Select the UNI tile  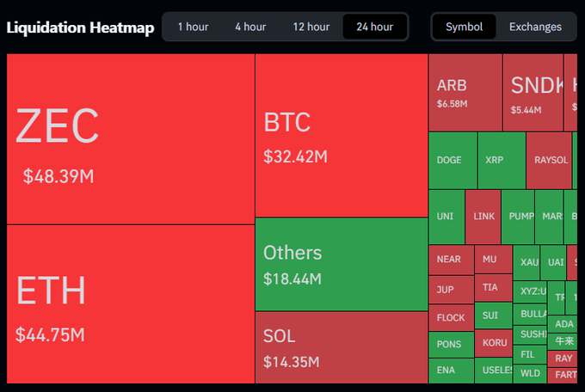[446, 217]
